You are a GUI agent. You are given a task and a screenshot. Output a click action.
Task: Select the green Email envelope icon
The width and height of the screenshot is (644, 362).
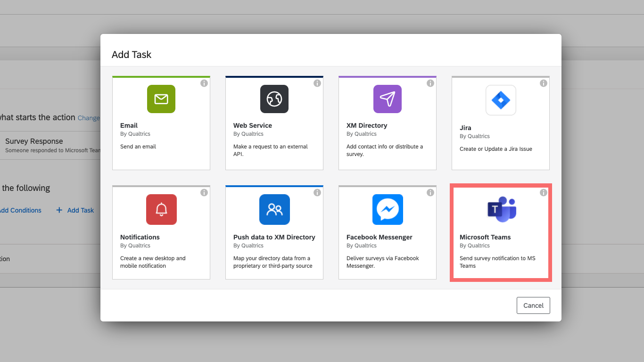point(161,99)
